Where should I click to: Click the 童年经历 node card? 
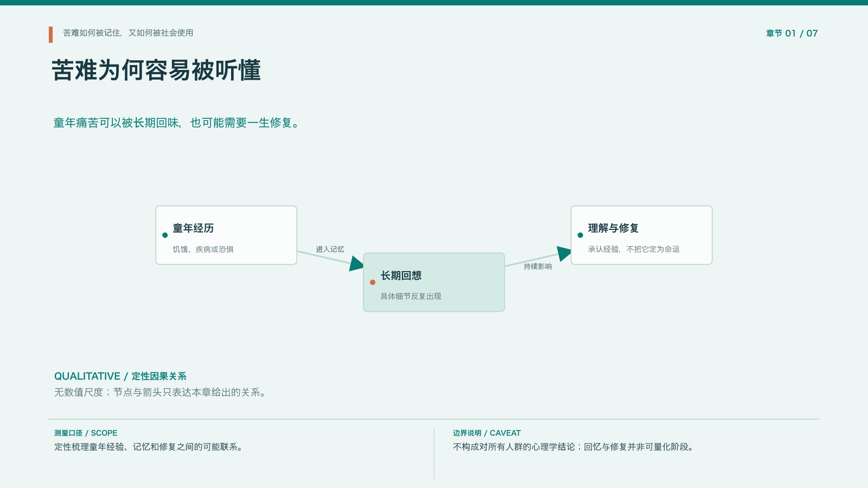(x=226, y=235)
